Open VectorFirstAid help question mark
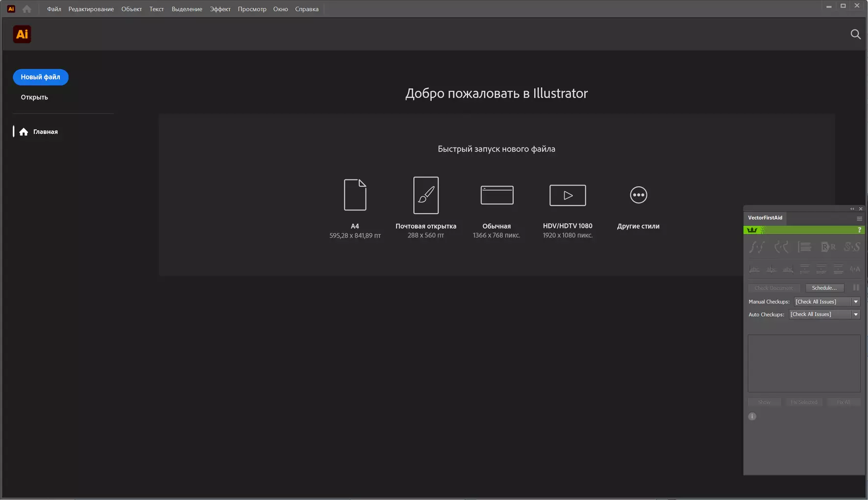The height and width of the screenshot is (500, 868). [x=859, y=230]
